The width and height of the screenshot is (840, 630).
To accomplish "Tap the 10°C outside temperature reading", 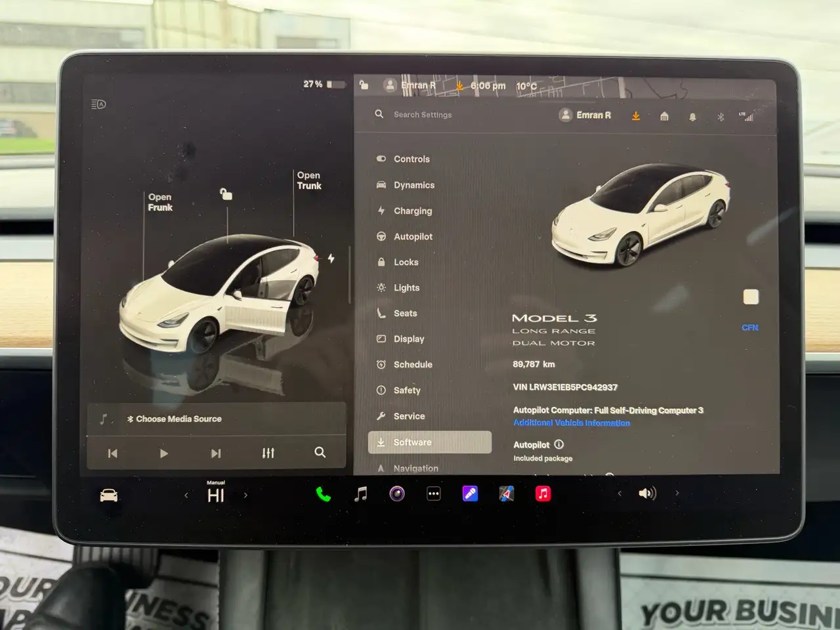I will [x=526, y=87].
